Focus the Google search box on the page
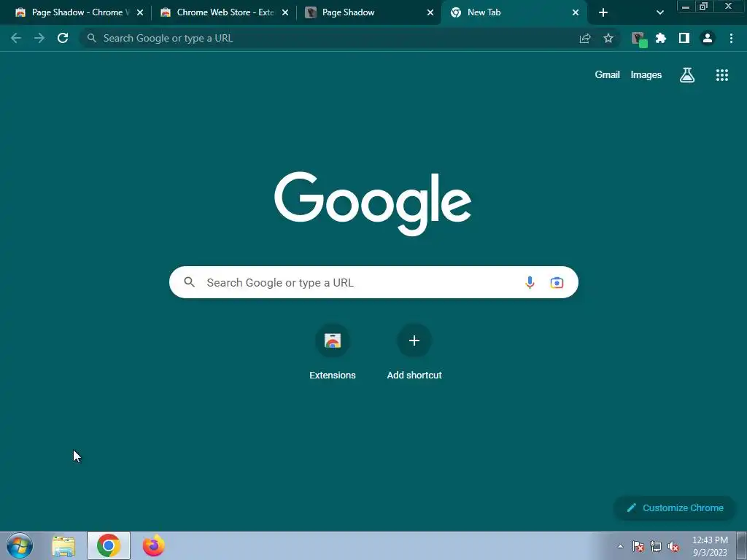The image size is (747, 560). tap(373, 282)
